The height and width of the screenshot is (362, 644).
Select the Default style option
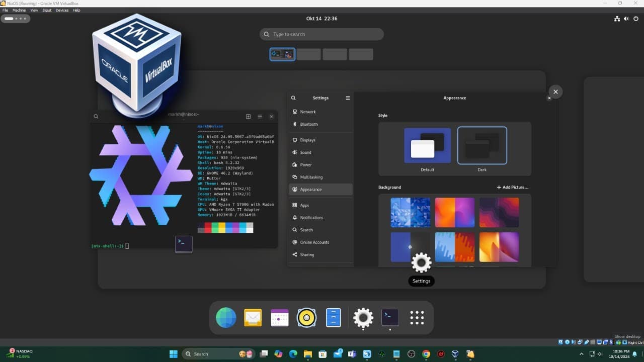pos(427,145)
